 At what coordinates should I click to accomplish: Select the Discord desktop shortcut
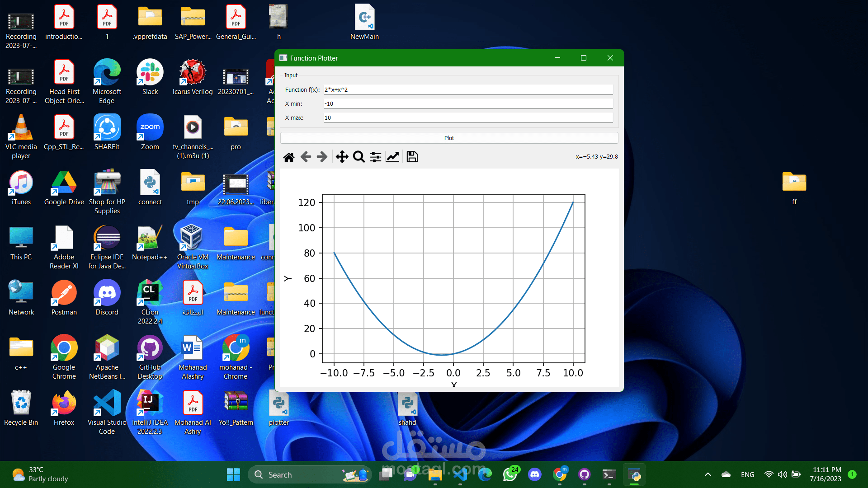tap(107, 298)
